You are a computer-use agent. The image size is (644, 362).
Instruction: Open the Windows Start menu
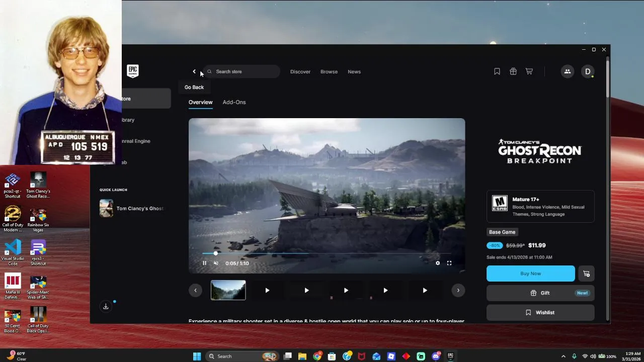click(197, 356)
